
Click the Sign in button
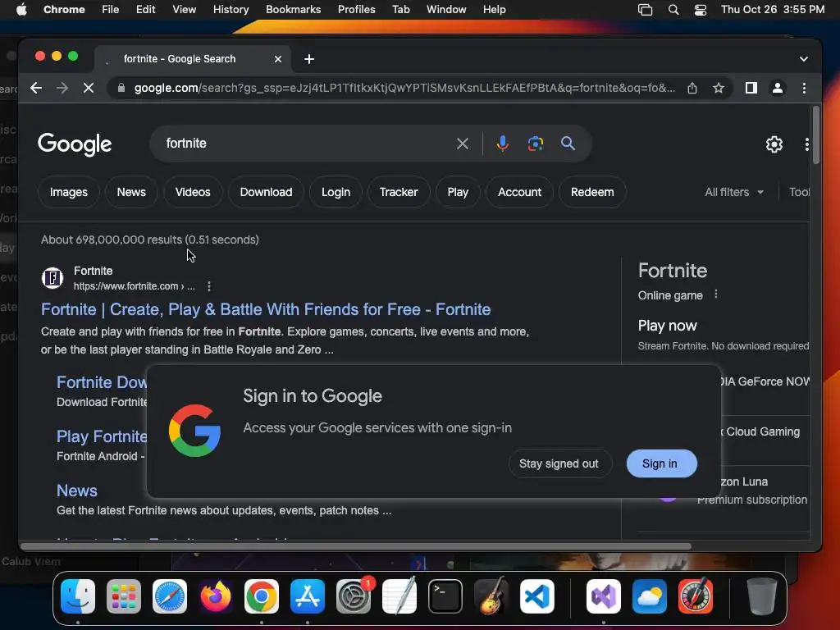pos(661,463)
